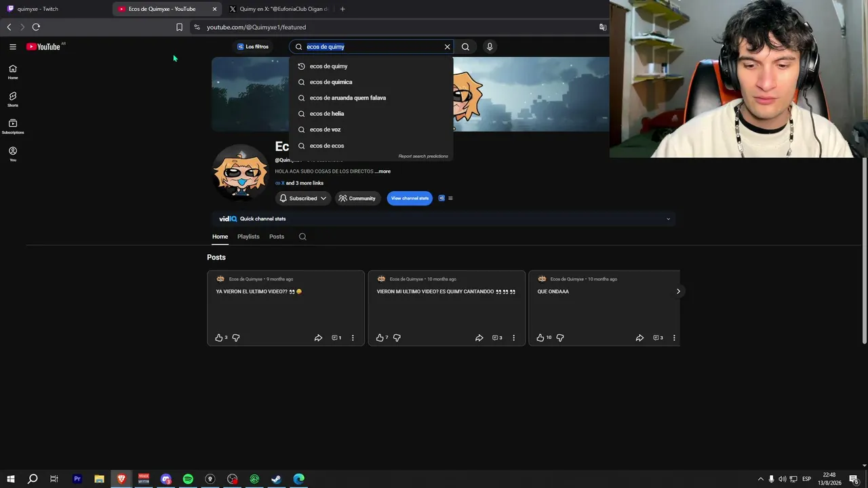Image resolution: width=868 pixels, height=488 pixels.
Task: Show hidden system tray icons
Action: click(x=760, y=479)
